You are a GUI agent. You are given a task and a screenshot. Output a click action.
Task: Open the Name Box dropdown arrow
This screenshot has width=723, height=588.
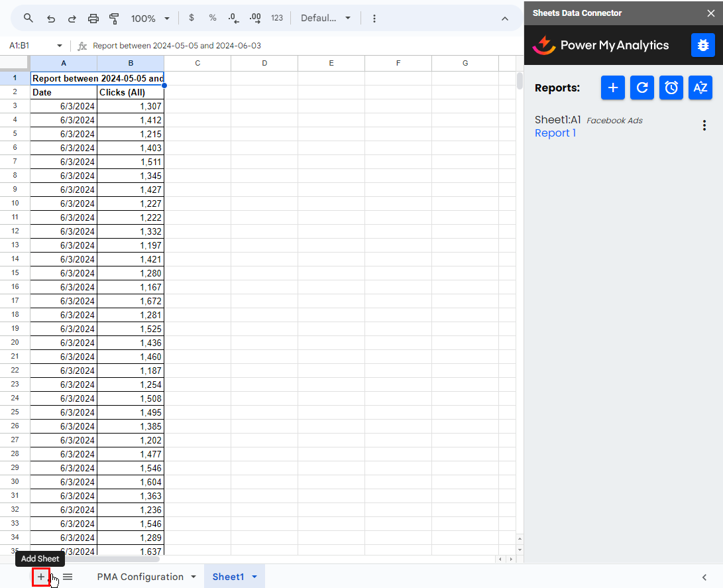click(x=60, y=46)
